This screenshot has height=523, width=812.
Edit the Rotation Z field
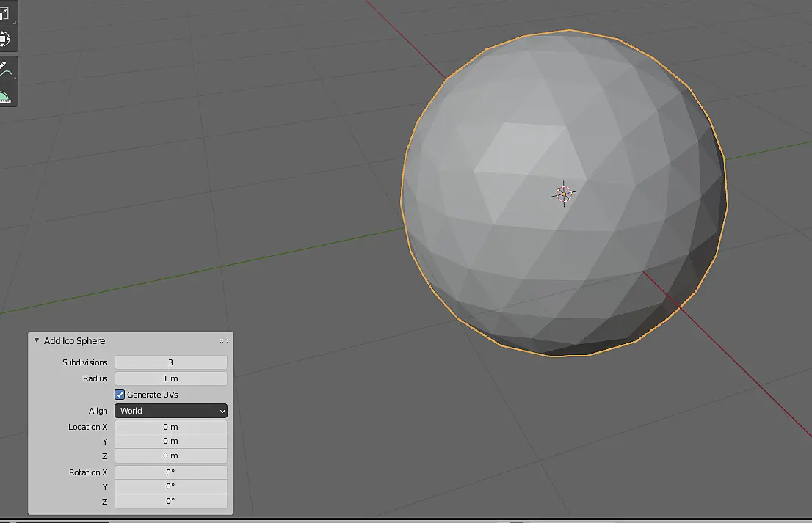171,501
